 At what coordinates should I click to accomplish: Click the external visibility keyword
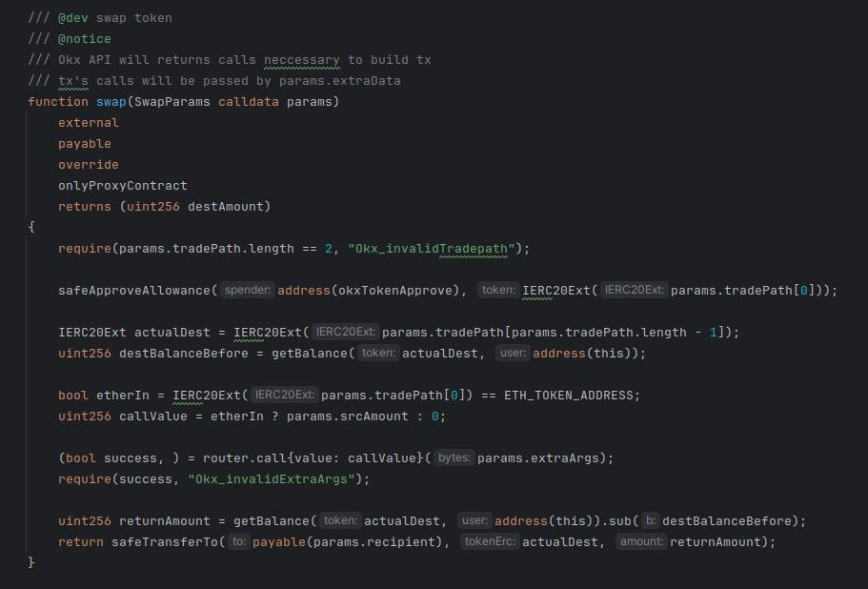tap(88, 123)
